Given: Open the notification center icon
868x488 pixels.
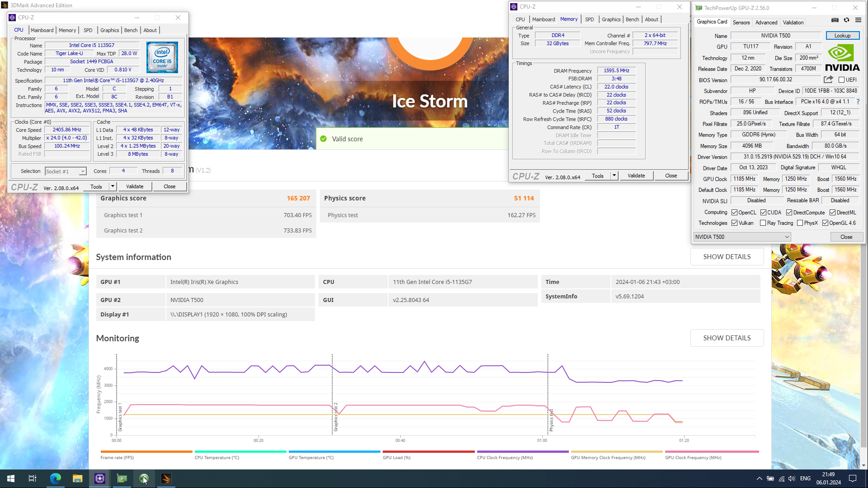Looking at the screenshot, I should [853, 479].
